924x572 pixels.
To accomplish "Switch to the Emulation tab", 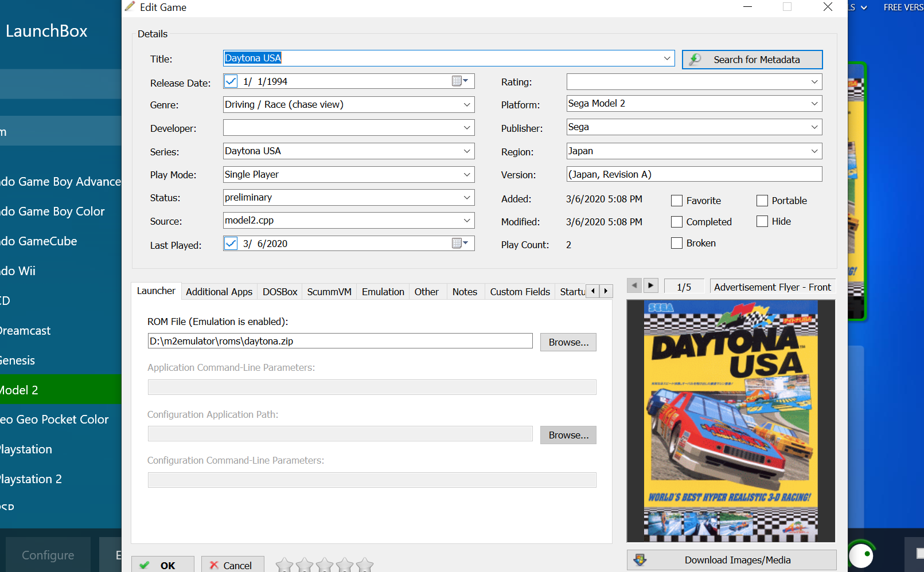I will 383,292.
